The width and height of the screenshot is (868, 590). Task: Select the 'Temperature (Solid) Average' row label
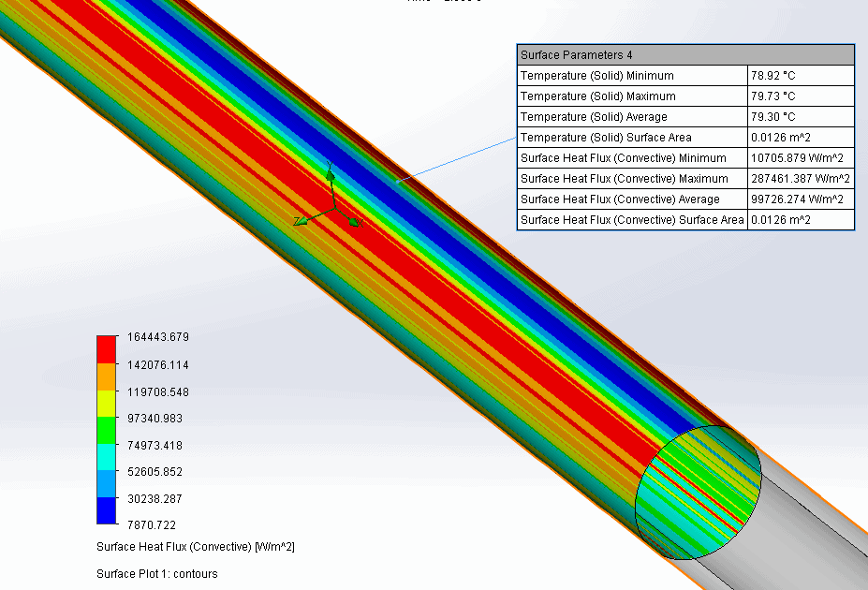594,117
